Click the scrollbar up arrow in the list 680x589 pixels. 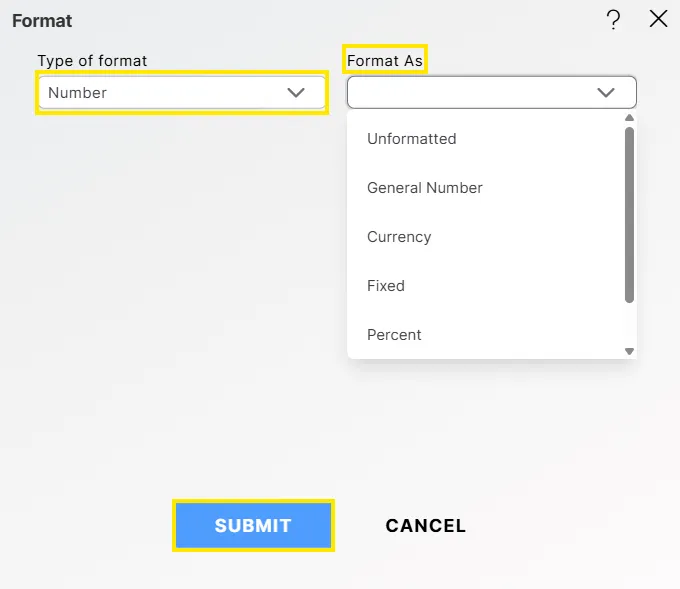tap(629, 117)
